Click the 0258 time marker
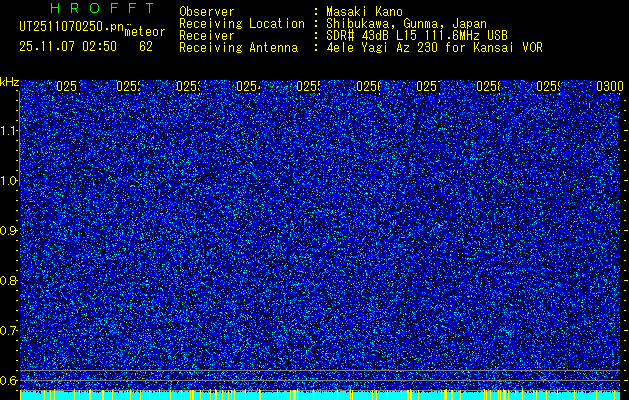629x400 pixels. point(488,86)
